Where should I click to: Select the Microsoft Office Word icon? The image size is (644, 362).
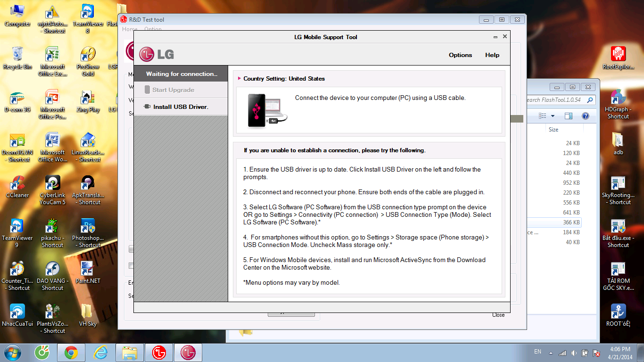(x=52, y=147)
